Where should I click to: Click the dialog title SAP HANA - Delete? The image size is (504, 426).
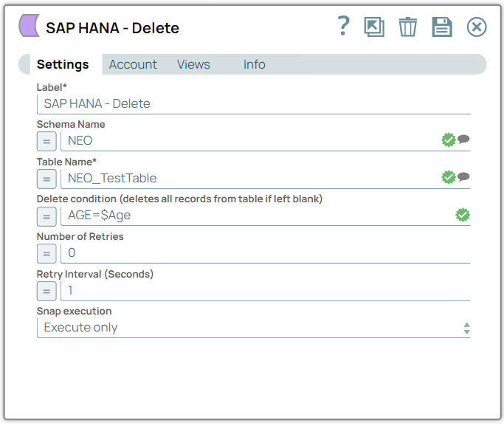click(x=112, y=28)
